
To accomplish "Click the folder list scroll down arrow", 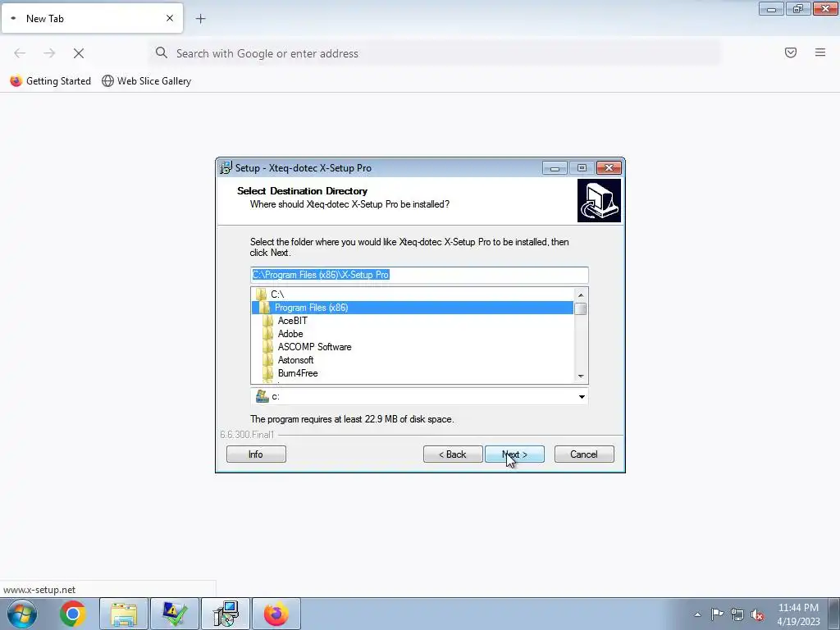I will (581, 376).
